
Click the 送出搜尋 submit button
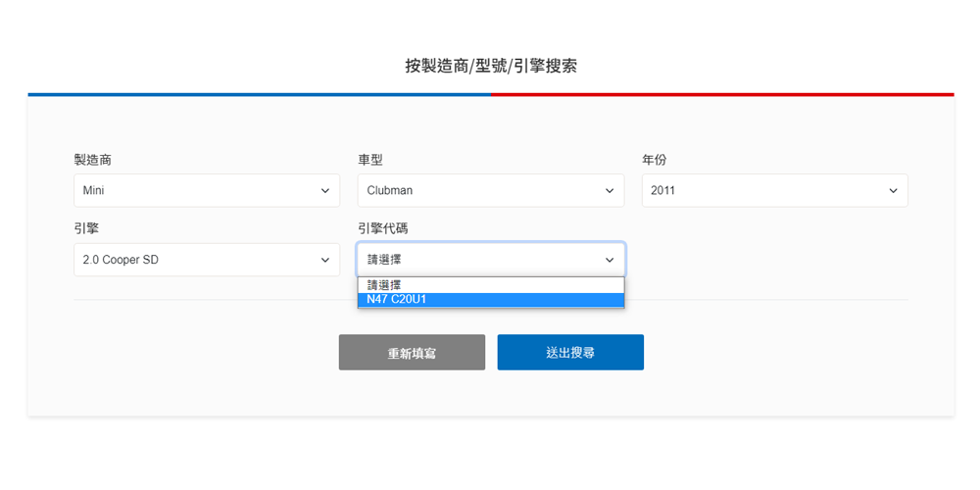coord(570,353)
